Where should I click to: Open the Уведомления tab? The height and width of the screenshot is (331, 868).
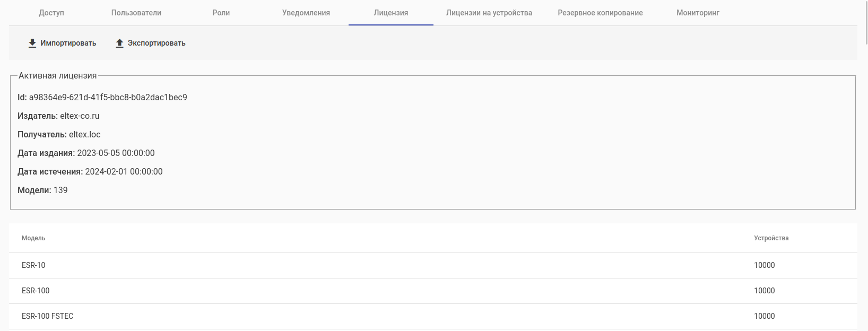click(x=306, y=13)
